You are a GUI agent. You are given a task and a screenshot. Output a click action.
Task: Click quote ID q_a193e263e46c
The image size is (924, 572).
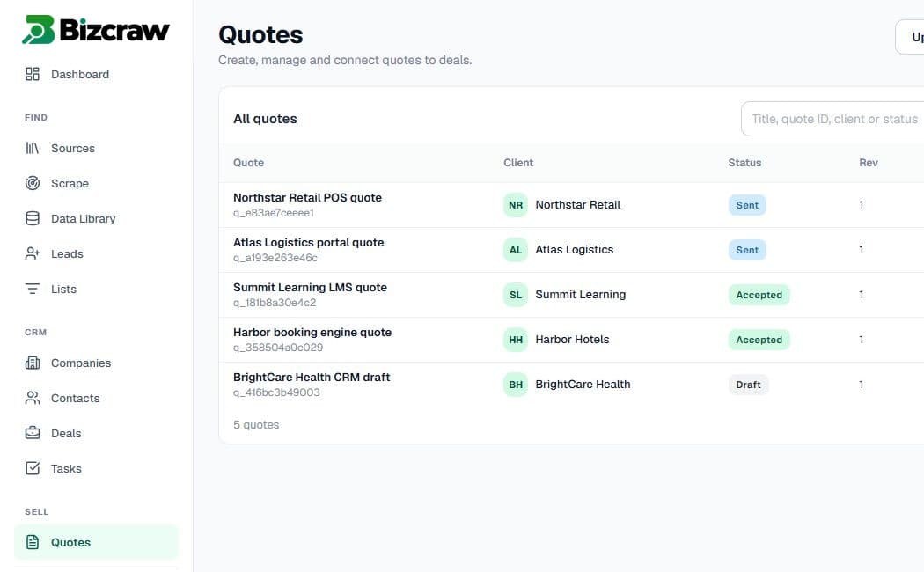point(275,258)
